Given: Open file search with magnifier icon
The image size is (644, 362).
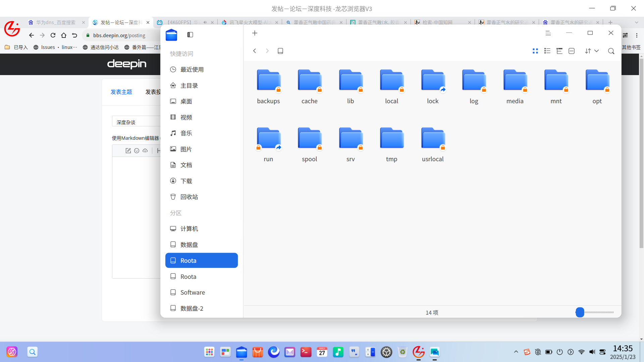Looking at the screenshot, I should (611, 51).
